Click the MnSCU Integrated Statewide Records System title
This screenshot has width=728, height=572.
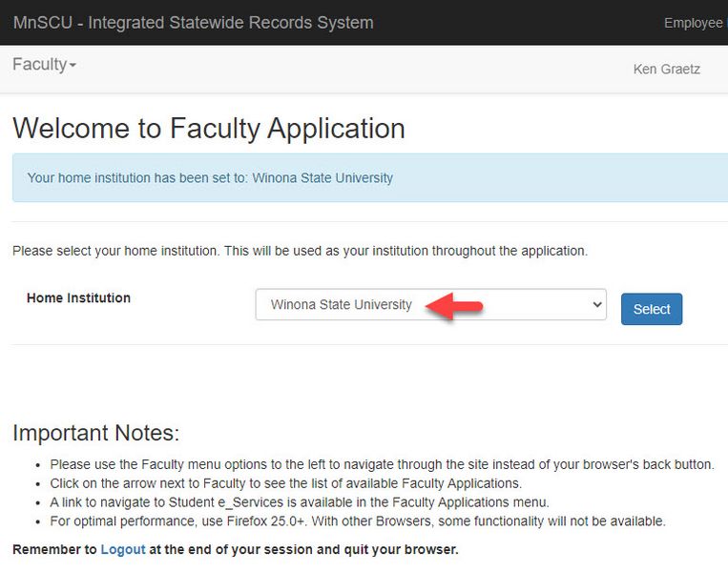[194, 23]
